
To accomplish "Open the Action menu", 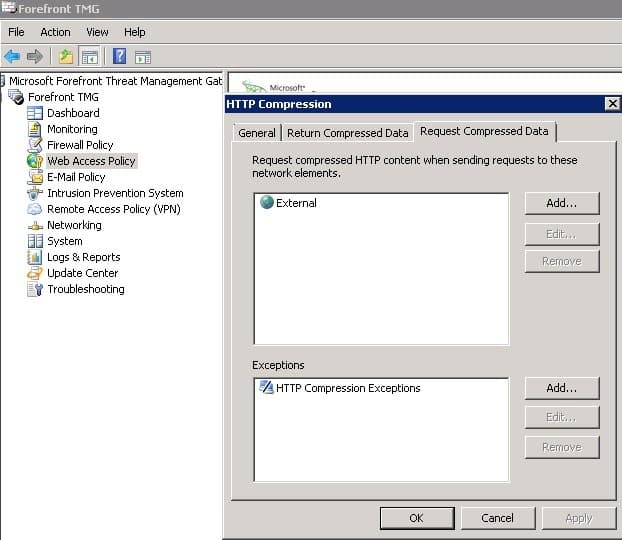I will 55,32.
